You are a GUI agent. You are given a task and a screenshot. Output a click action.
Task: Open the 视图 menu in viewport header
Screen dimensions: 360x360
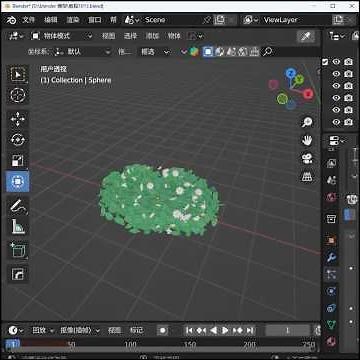108,36
